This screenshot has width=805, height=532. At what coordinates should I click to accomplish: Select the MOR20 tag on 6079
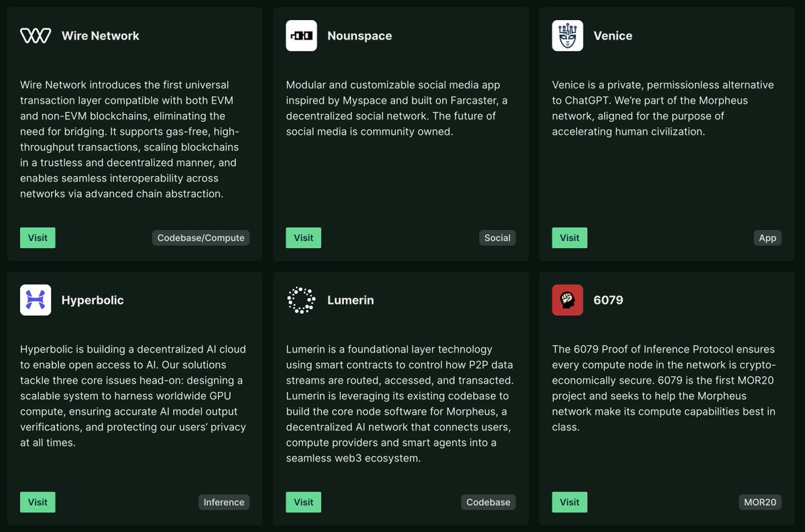point(760,502)
